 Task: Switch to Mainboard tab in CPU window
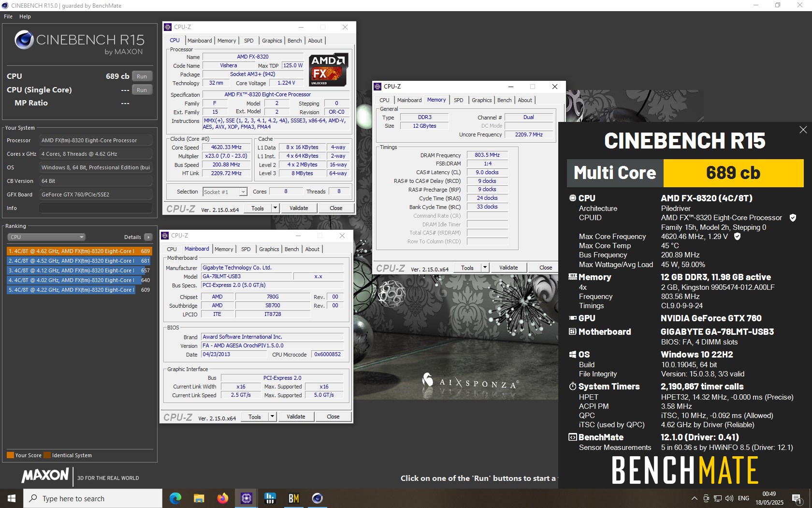click(200, 41)
